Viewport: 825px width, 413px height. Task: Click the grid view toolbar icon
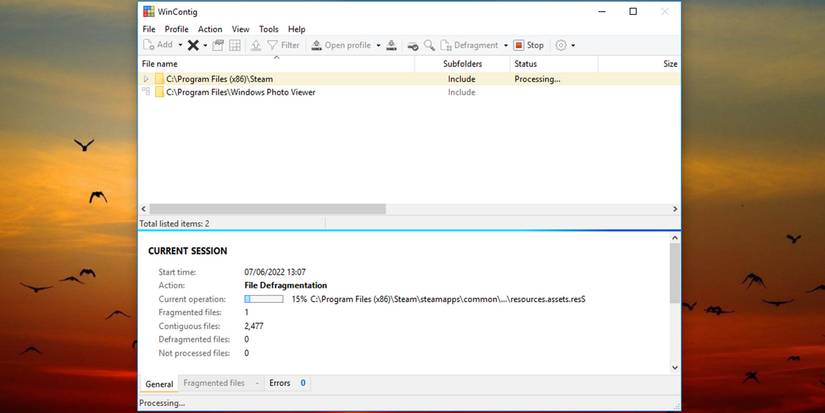(x=235, y=45)
